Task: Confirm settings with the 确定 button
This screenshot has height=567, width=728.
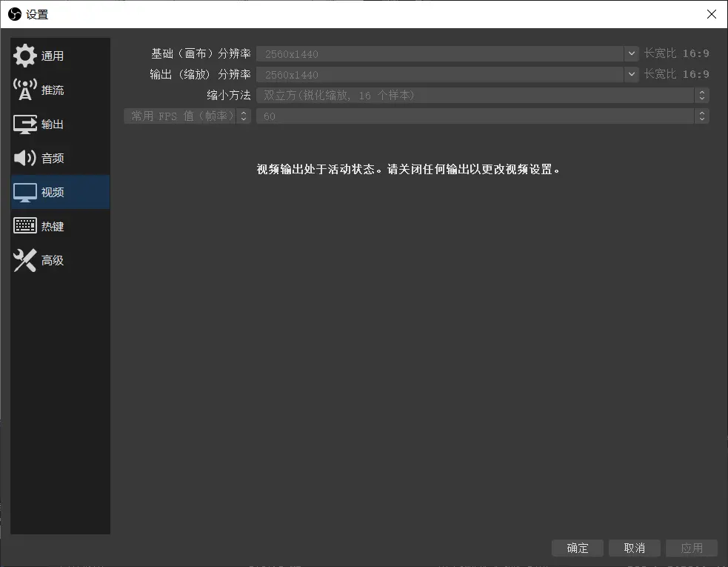Action: click(578, 548)
